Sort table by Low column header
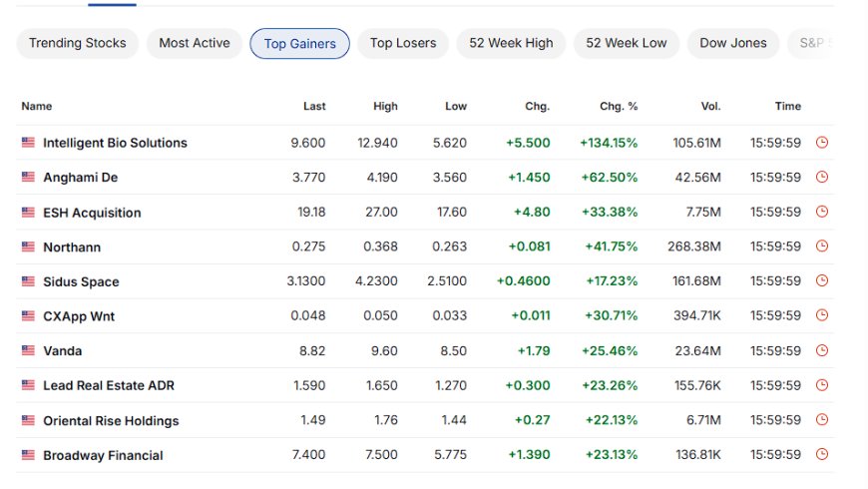Image resolution: width=868 pixels, height=489 pixels. (456, 106)
